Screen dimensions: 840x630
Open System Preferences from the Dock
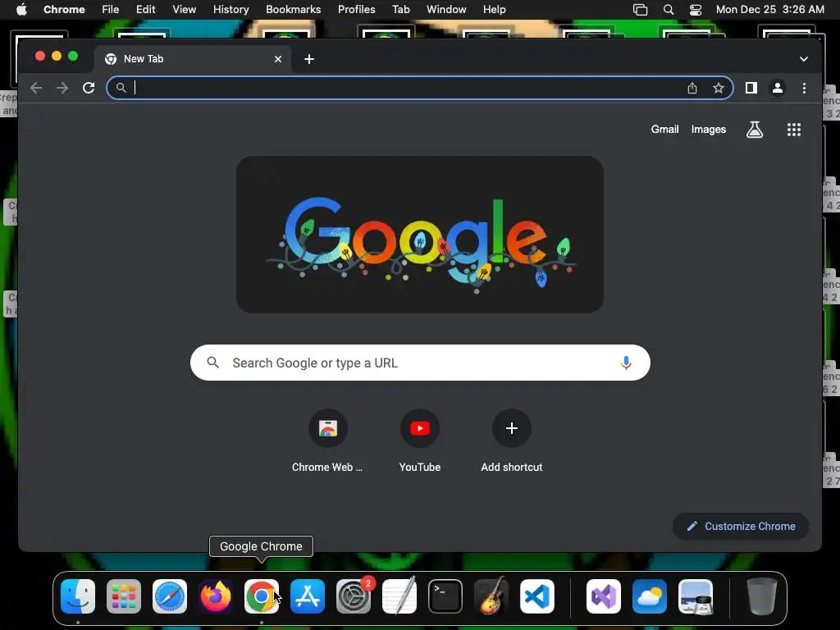354,596
